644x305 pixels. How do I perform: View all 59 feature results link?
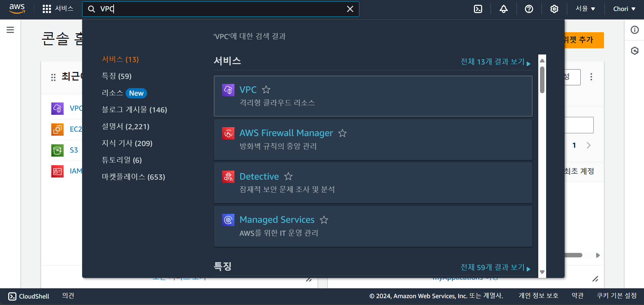pos(495,267)
